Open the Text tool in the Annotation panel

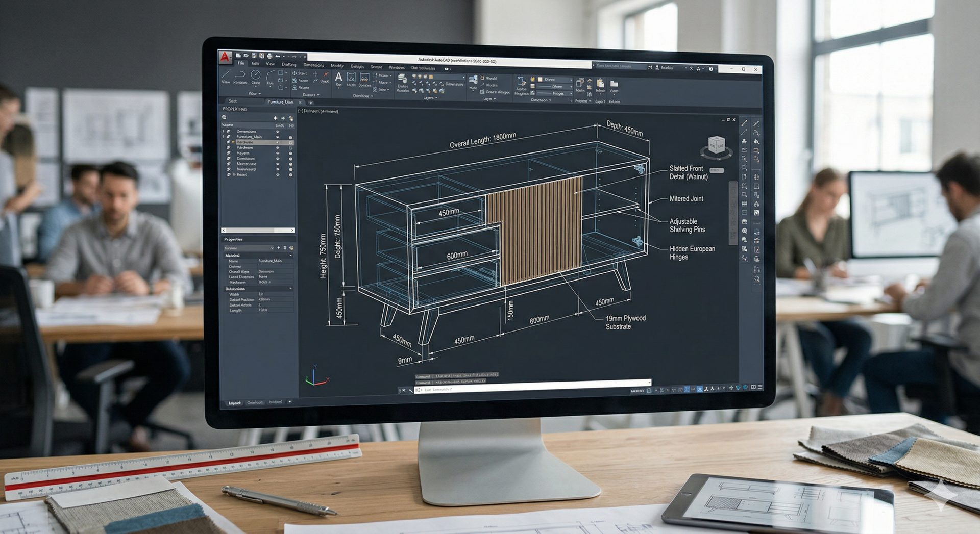click(x=338, y=78)
